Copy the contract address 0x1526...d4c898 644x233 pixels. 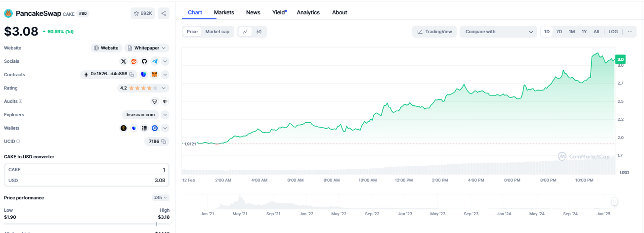pos(132,74)
